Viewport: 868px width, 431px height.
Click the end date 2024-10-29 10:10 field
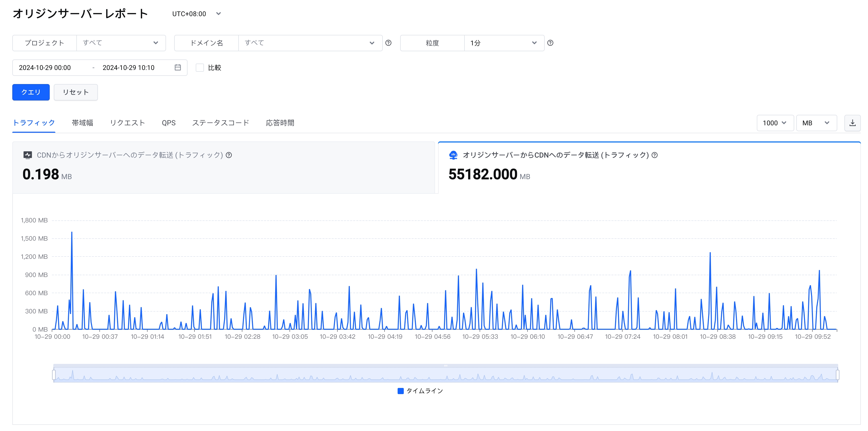tap(128, 67)
